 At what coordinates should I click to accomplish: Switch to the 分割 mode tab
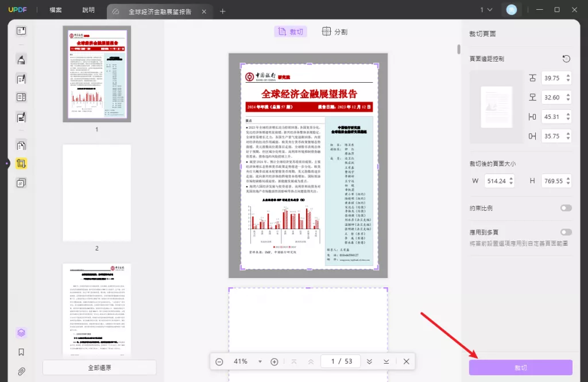(x=335, y=32)
